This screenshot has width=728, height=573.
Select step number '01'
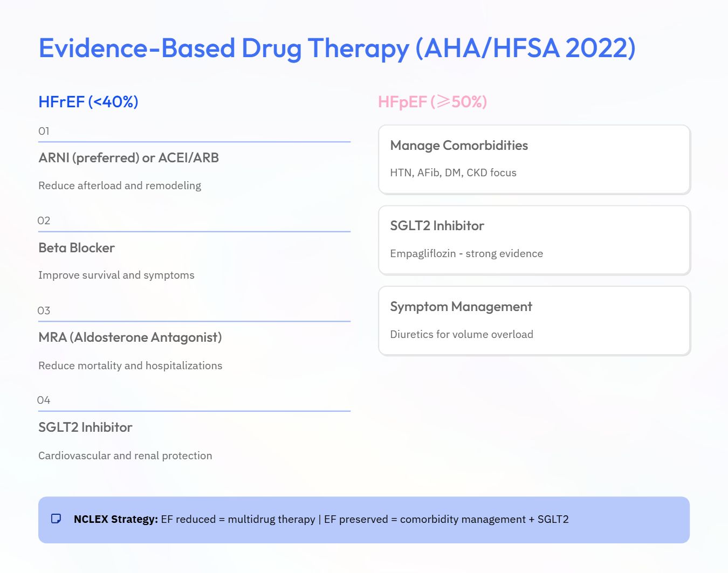pyautogui.click(x=44, y=131)
